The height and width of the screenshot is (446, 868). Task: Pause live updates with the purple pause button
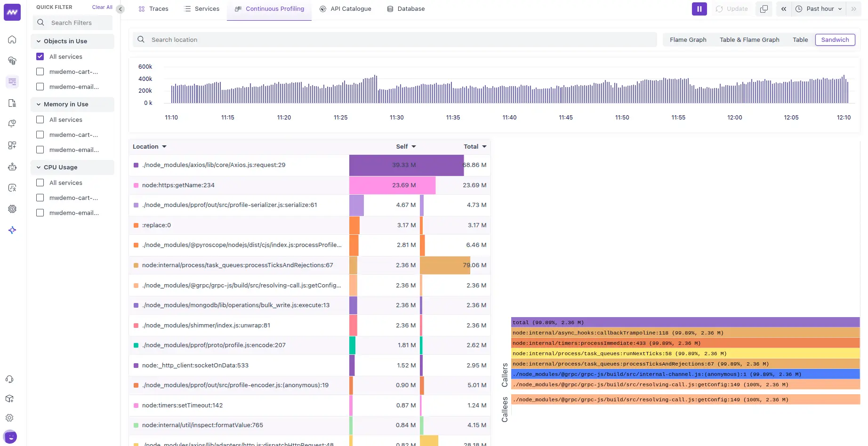[x=699, y=9]
